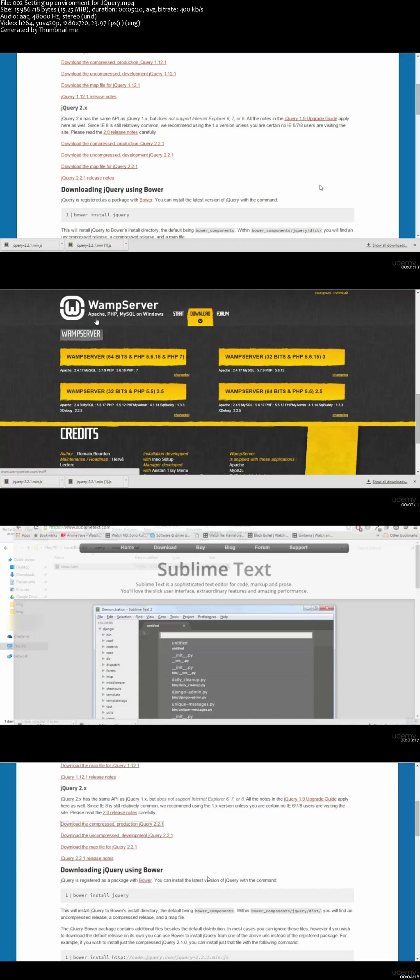The image size is (420, 980).
Task: Close the downloads bar in the WampServer frame
Action: click(x=415, y=482)
